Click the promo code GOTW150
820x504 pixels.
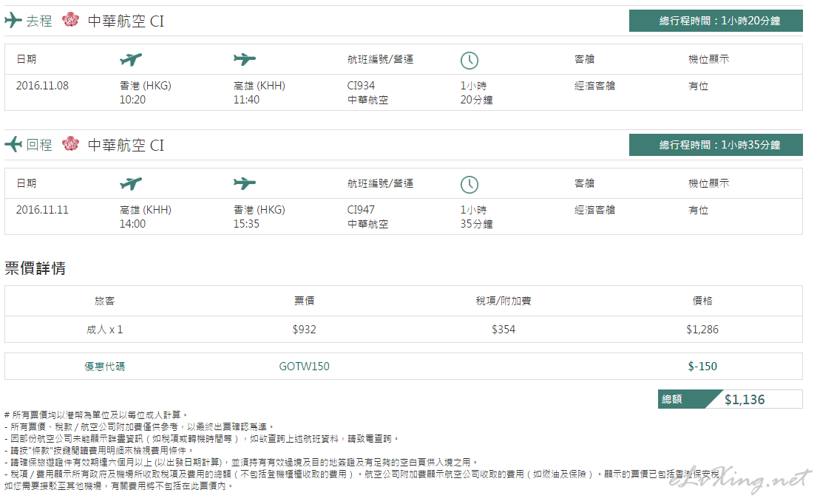coord(305,367)
